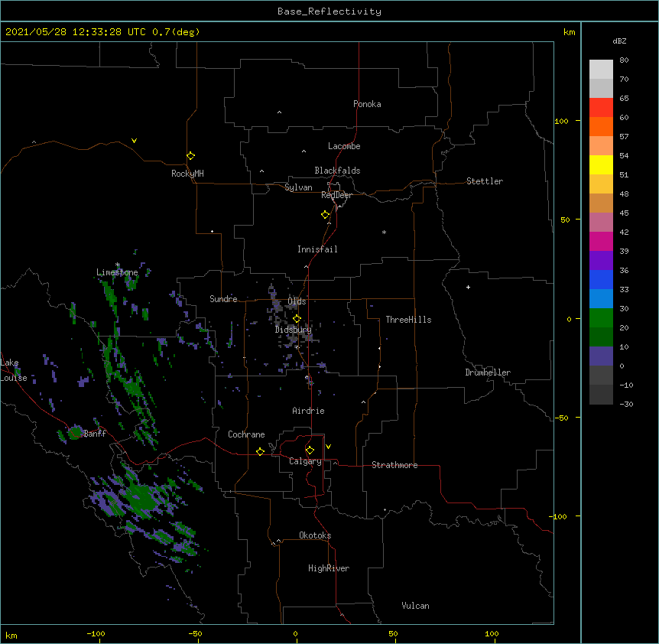Click the Strathmore label
This screenshot has width=659, height=644.
point(394,465)
